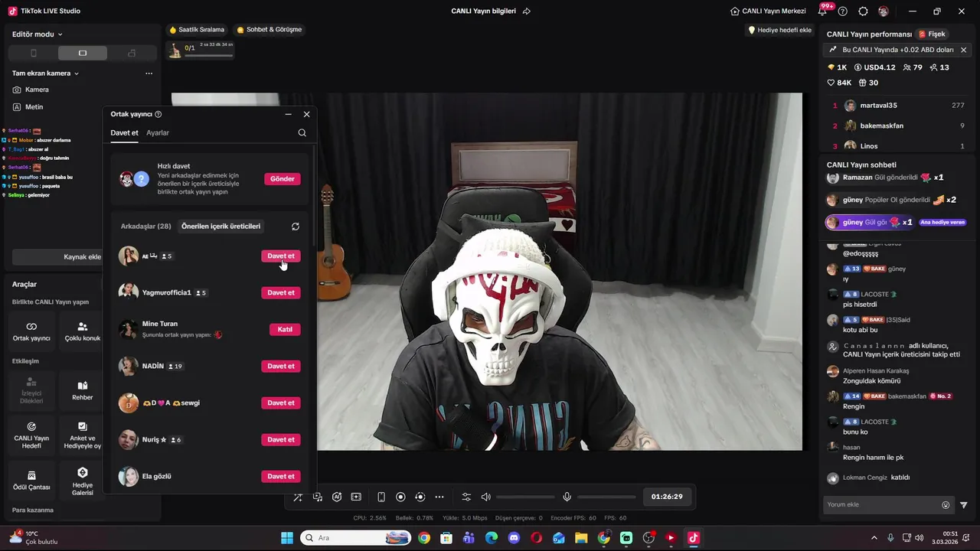980x551 pixels.
Task: Click the Windows taskbar search box
Action: [356, 538]
